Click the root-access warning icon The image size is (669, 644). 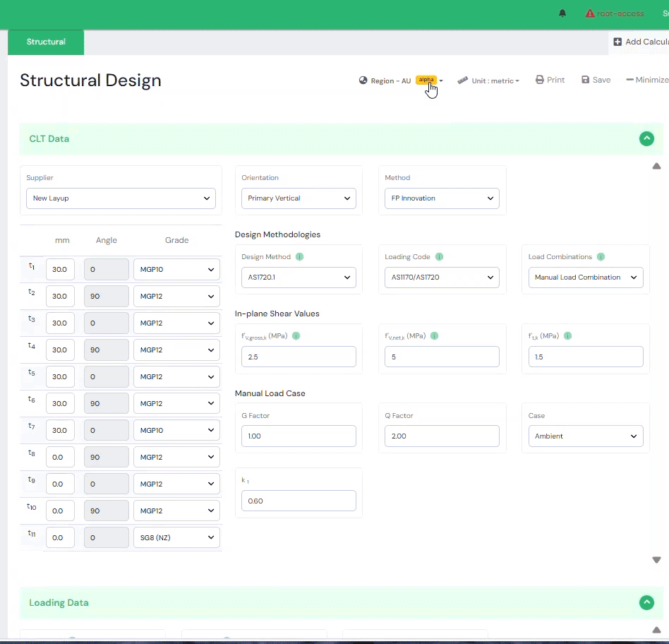(590, 13)
